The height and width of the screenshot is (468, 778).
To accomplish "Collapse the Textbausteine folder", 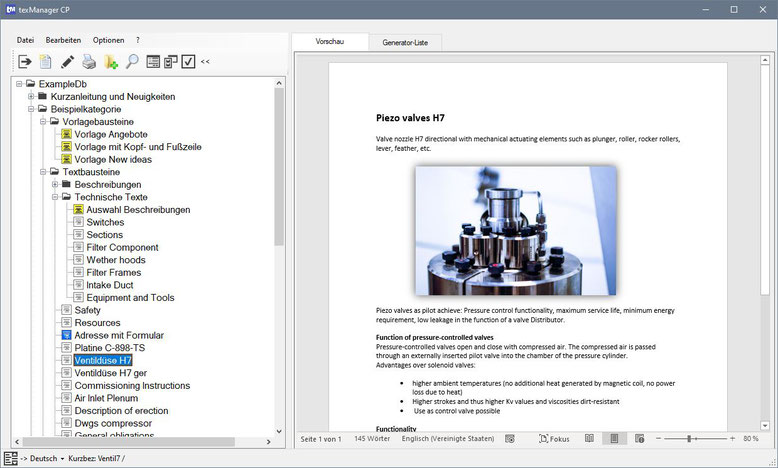I will [43, 172].
